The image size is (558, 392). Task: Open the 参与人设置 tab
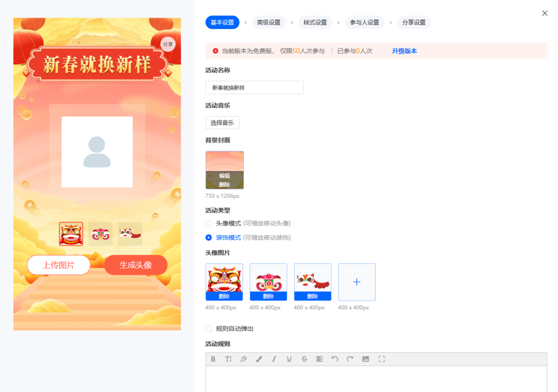[364, 22]
